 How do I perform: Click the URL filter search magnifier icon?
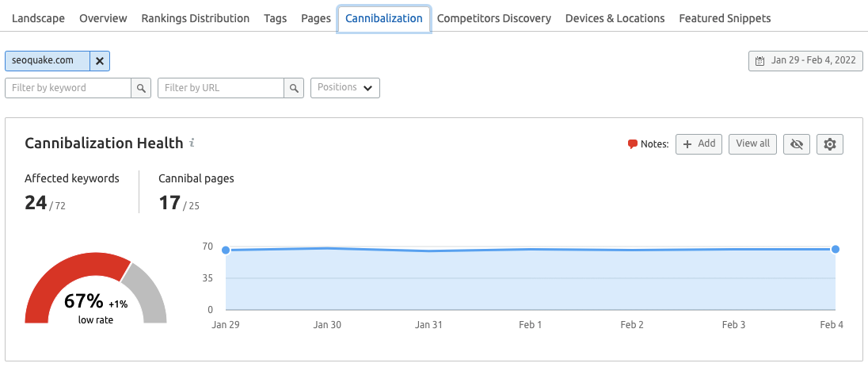coord(294,88)
